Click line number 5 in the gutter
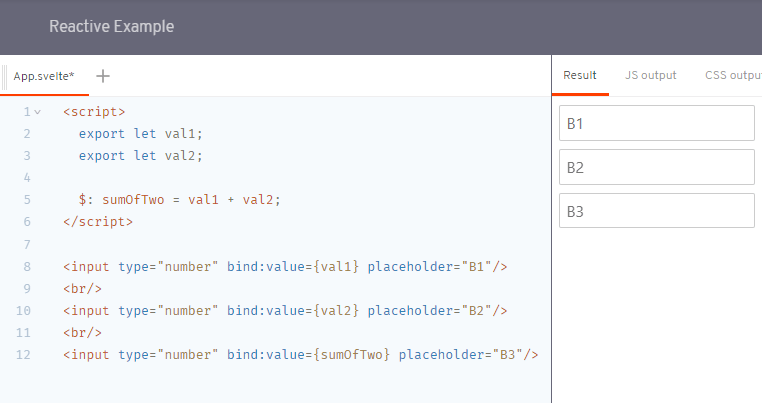Image resolution: width=762 pixels, height=403 pixels. (27, 199)
